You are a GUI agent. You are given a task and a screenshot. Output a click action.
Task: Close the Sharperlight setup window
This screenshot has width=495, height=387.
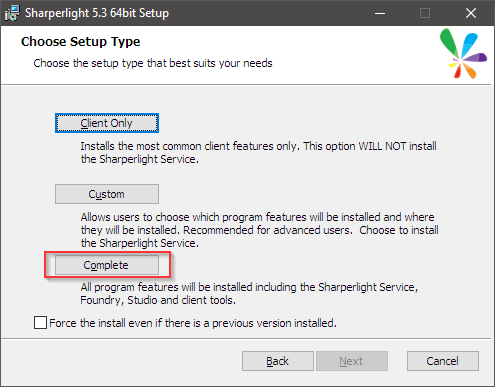tap(471, 13)
